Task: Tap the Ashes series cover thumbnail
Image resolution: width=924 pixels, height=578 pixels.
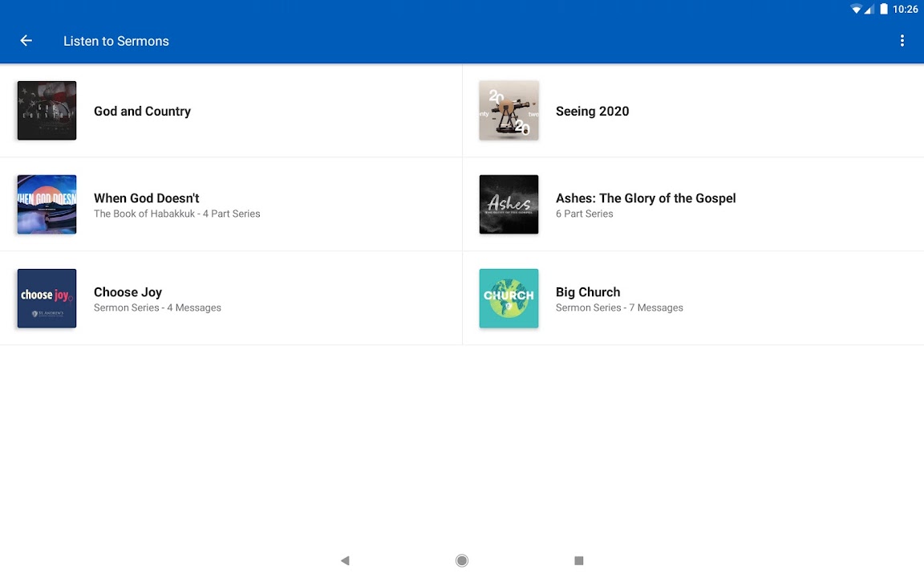Action: (509, 205)
